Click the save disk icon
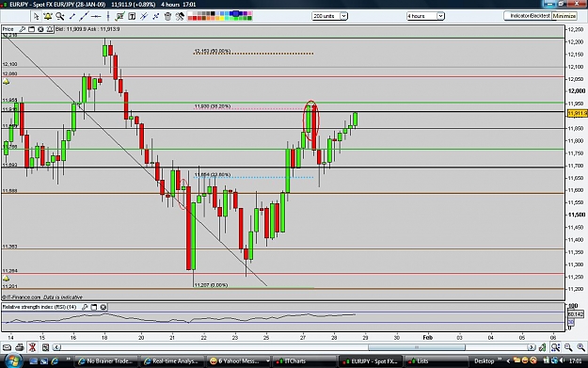This screenshot has height=368, width=588. pos(45,347)
